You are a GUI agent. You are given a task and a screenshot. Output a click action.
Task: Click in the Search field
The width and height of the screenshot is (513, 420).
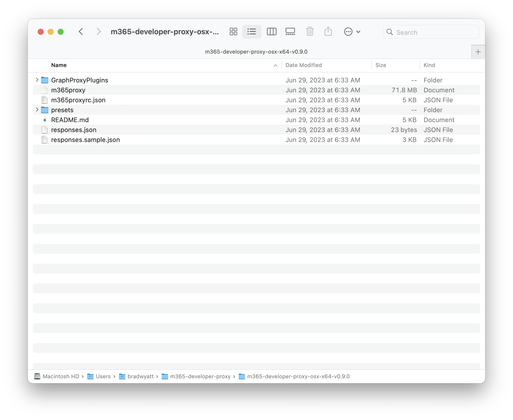point(431,32)
